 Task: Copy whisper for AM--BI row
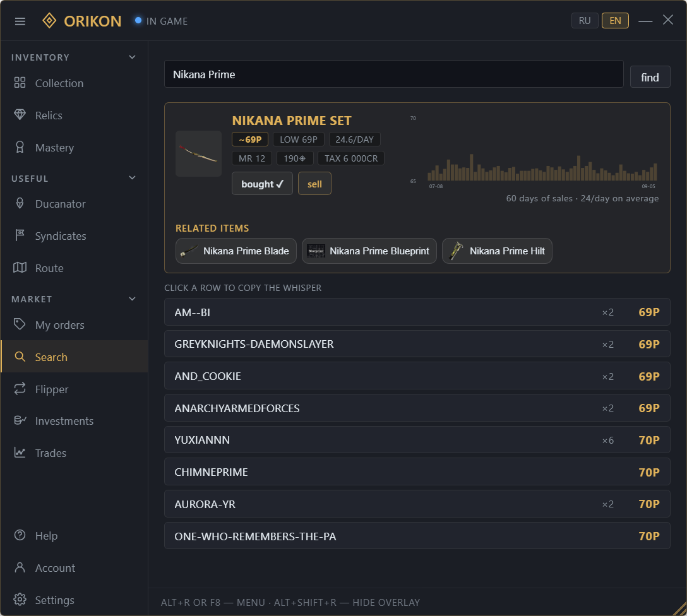pyautogui.click(x=417, y=312)
